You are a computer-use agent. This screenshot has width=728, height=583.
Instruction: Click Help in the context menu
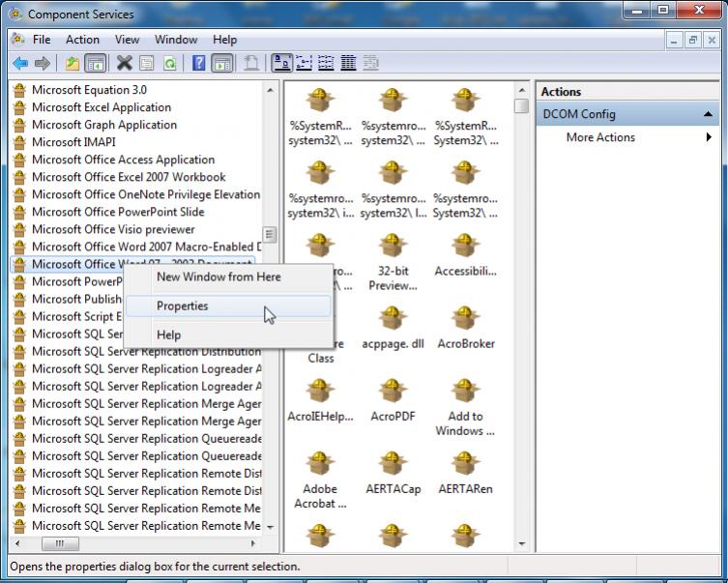[x=168, y=335]
